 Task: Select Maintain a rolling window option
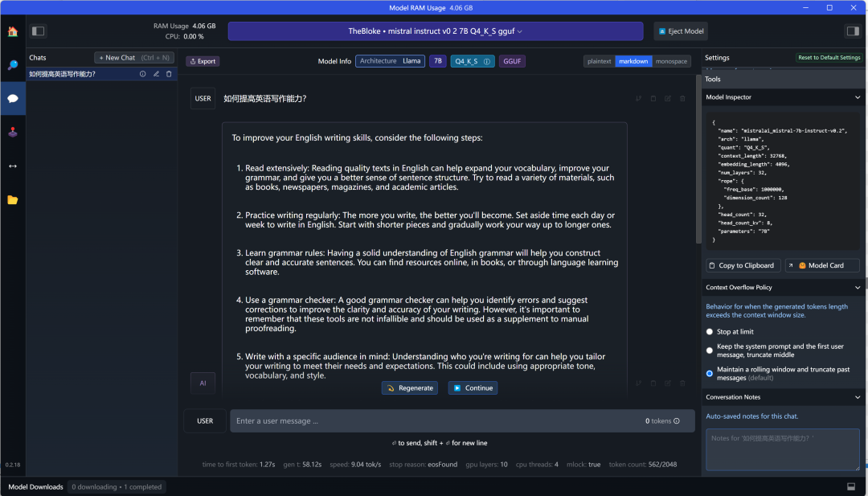coord(710,374)
